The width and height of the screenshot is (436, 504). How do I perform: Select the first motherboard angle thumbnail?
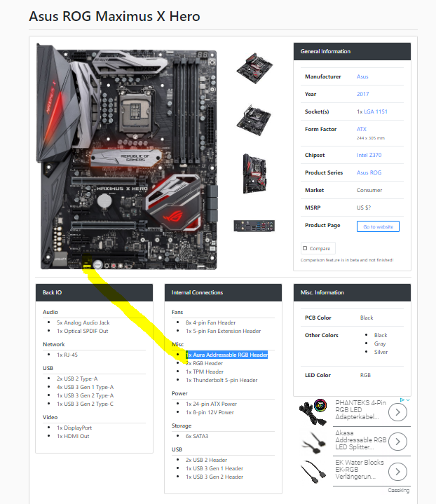click(254, 68)
